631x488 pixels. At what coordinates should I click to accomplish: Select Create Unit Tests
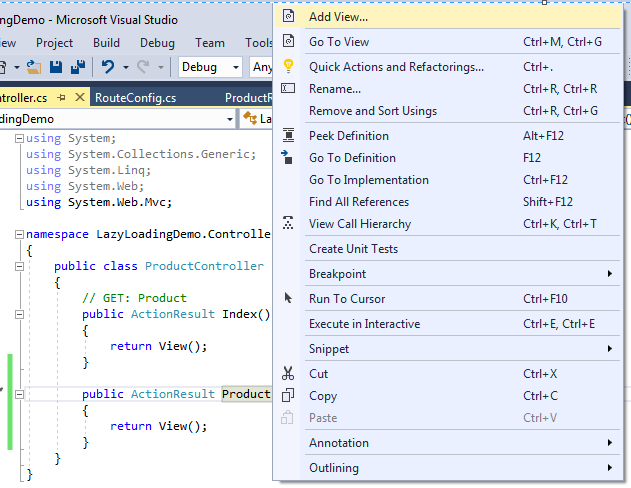[447, 249]
